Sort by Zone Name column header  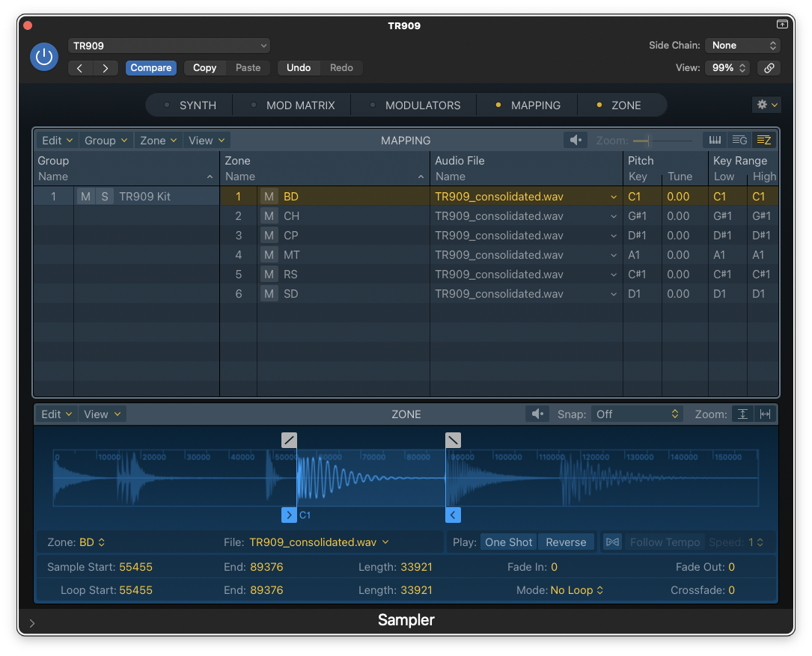[325, 177]
